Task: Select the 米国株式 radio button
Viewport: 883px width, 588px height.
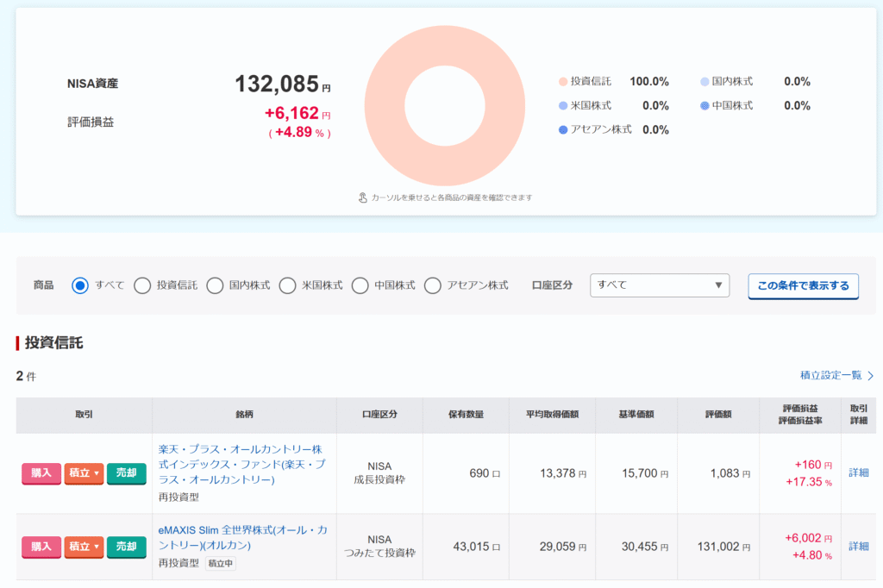Action: point(287,285)
